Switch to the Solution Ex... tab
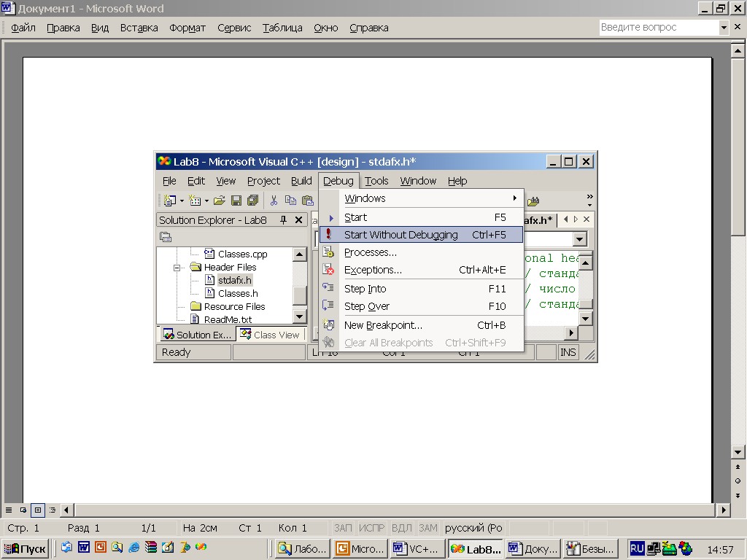 click(x=197, y=335)
